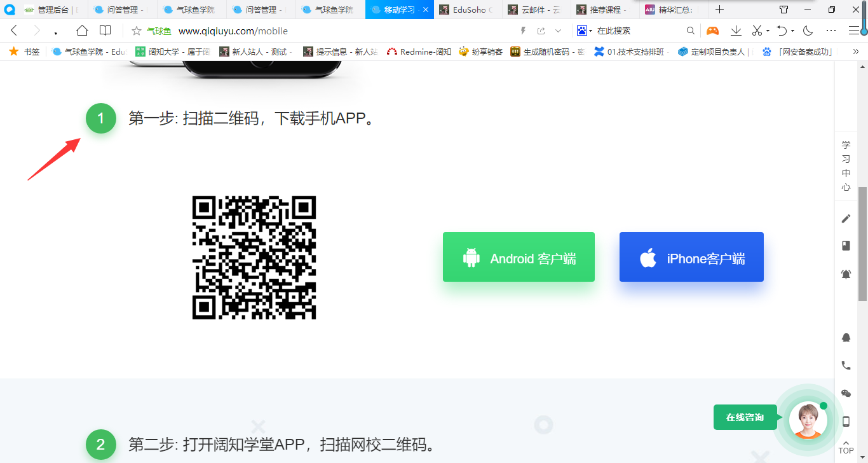The height and width of the screenshot is (463, 868).
Task: Open the game controller icon
Action: [713, 31]
